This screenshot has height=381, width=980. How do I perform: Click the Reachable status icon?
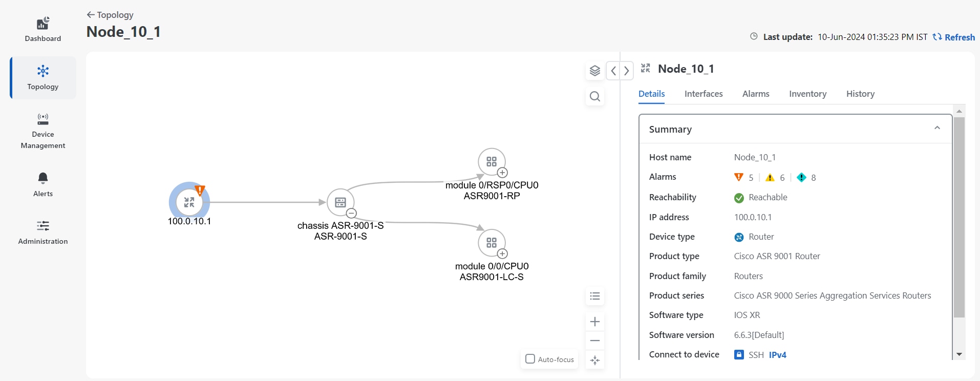coord(739,198)
